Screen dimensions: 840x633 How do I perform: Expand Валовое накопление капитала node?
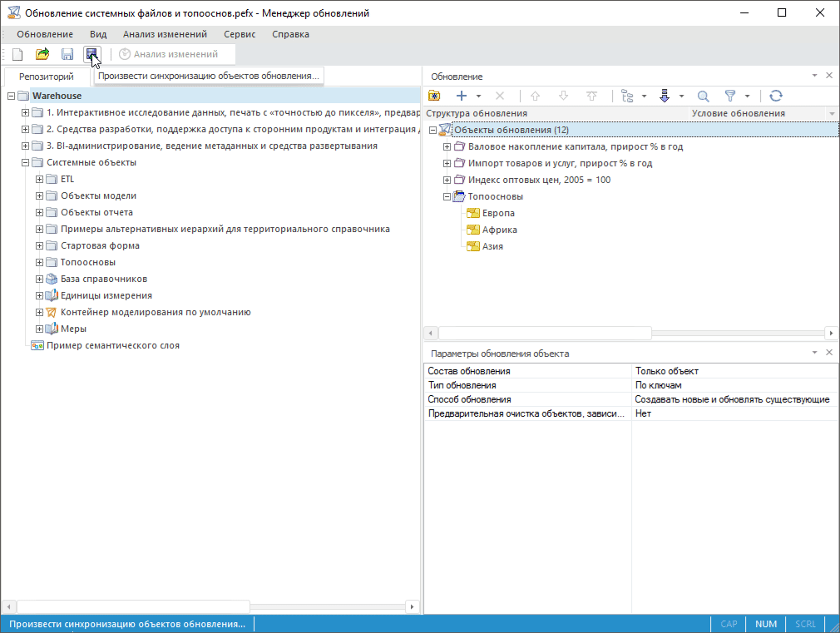click(x=447, y=147)
